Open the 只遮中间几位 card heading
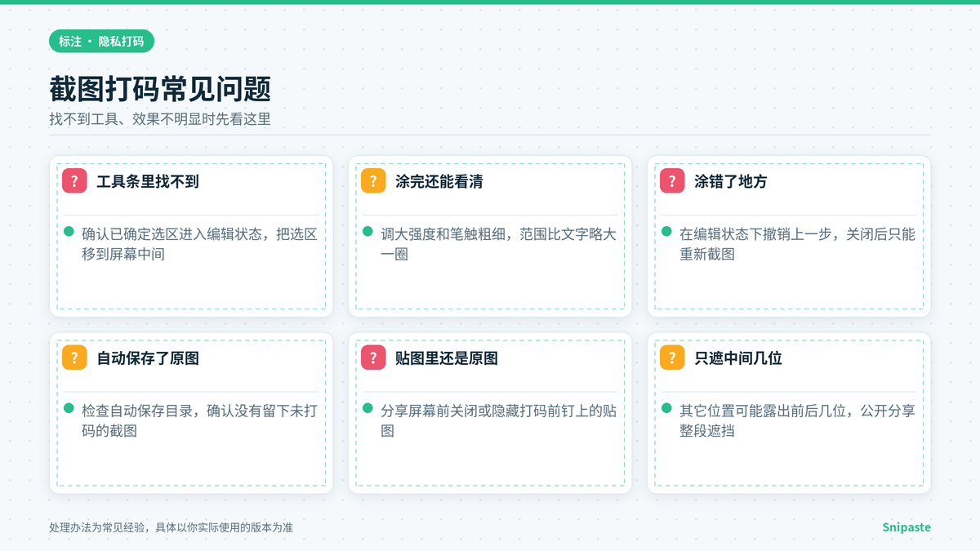Screen dimensions: 980x551 click(x=738, y=358)
